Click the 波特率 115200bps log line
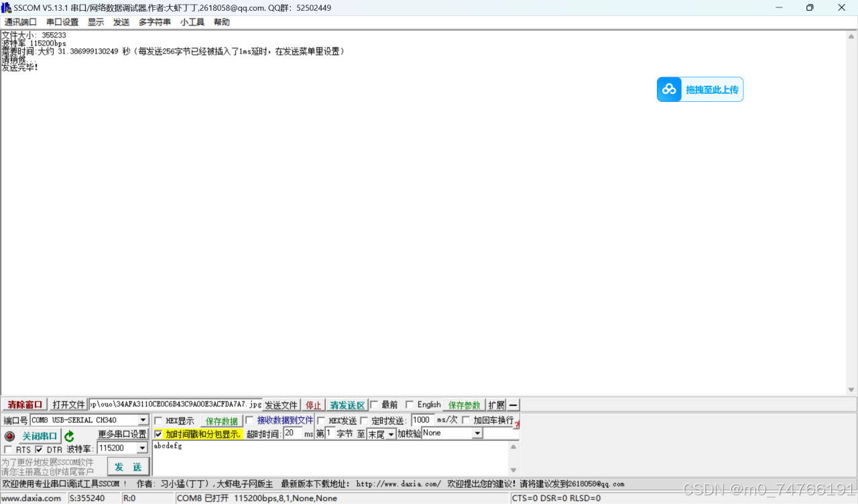This screenshot has width=858, height=504. point(34,44)
